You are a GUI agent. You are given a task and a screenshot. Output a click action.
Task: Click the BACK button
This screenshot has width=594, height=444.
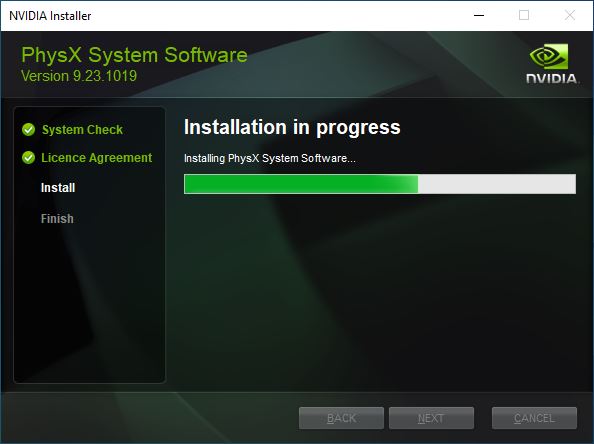pos(341,418)
